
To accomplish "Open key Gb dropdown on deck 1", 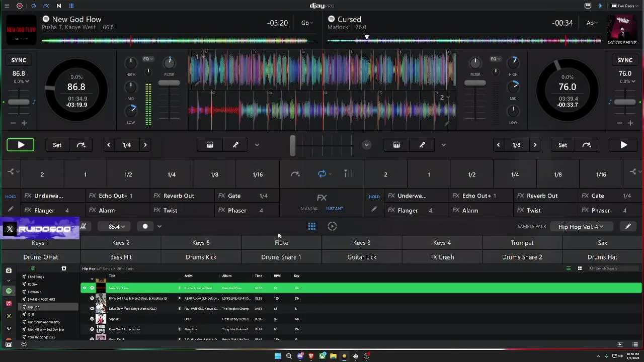I will (307, 23).
